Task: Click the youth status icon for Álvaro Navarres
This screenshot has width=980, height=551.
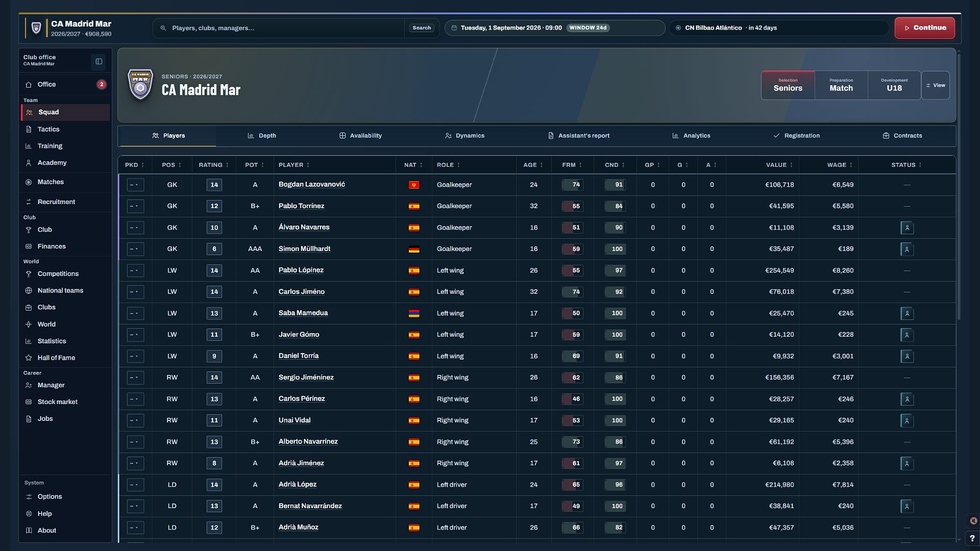Action: tap(907, 228)
